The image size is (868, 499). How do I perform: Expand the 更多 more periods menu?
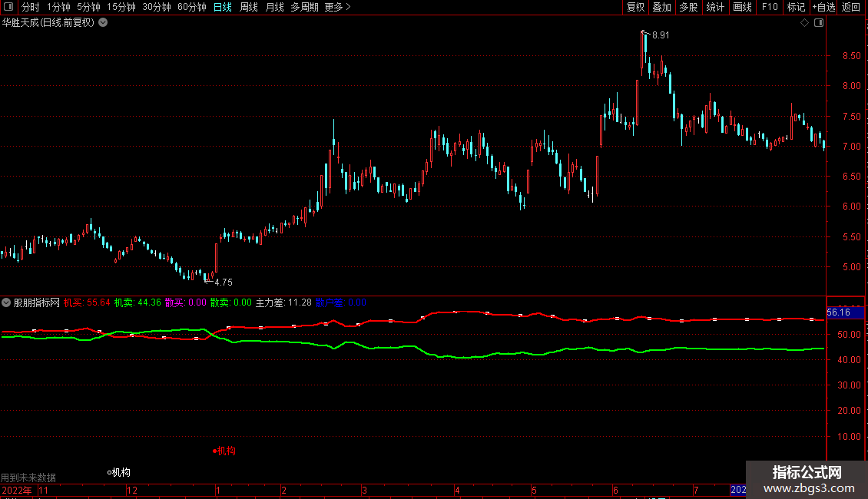point(337,7)
